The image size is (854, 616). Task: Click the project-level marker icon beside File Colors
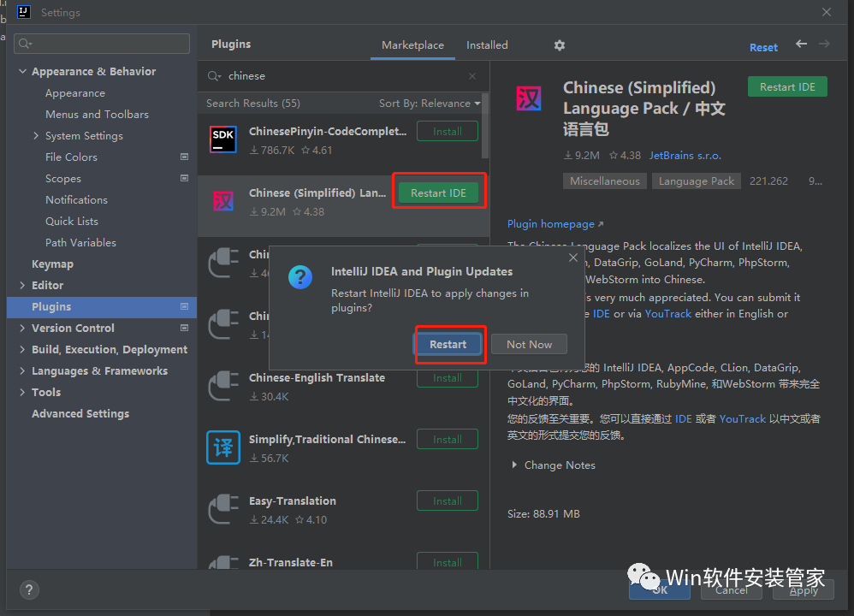point(184,157)
